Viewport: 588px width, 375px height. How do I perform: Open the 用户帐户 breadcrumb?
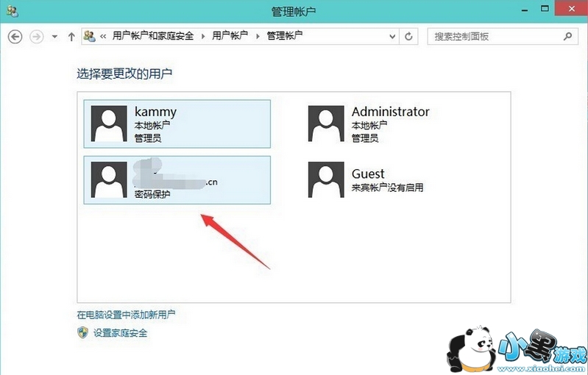pyautogui.click(x=230, y=36)
